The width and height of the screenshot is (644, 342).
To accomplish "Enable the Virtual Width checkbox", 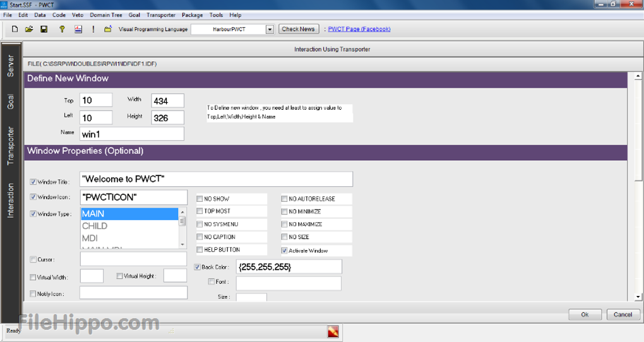I will 33,277.
